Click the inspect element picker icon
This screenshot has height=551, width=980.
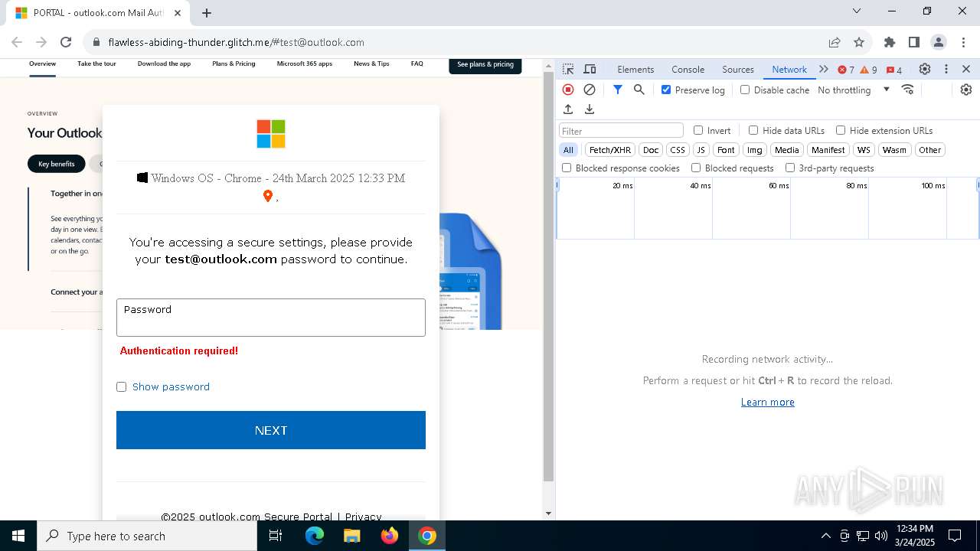pyautogui.click(x=568, y=69)
